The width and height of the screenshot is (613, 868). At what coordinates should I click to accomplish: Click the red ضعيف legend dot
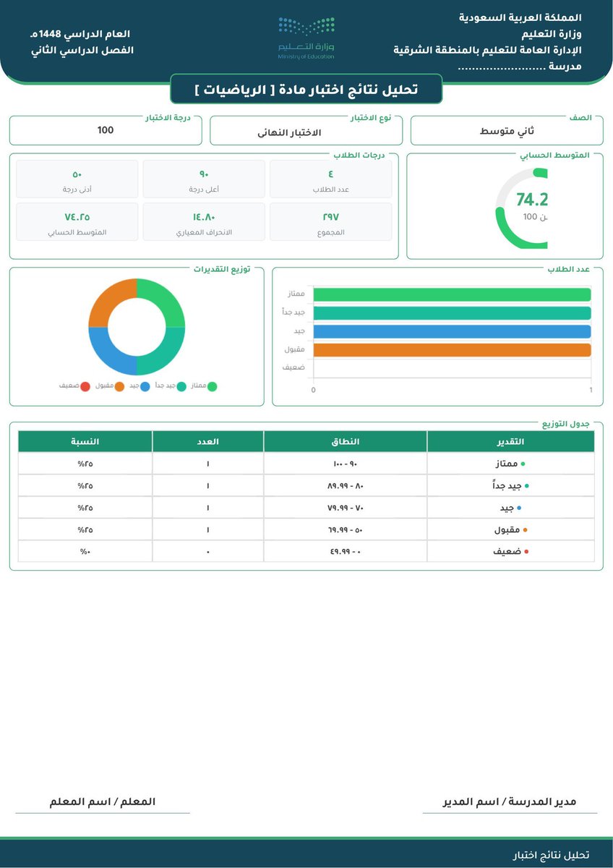tap(85, 386)
